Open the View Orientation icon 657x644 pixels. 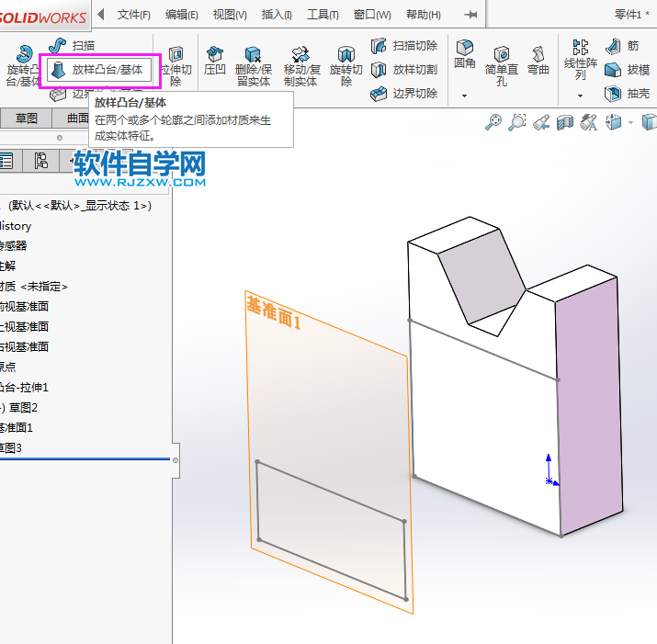614,122
